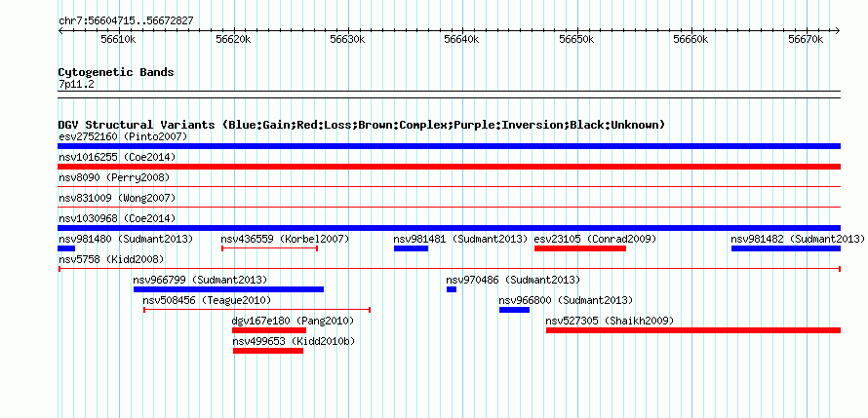This screenshot has width=868, height=418.
Task: Select the blue nsv966799 gain bar
Action: pyautogui.click(x=228, y=289)
